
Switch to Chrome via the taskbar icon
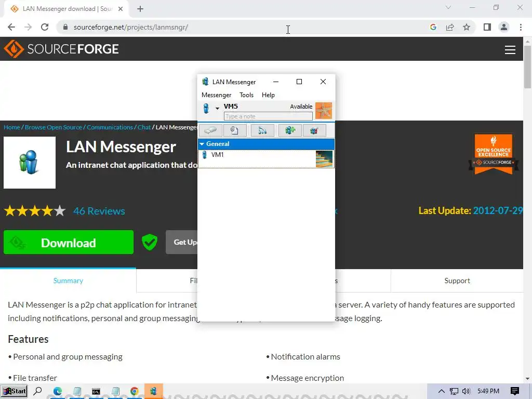tap(135, 391)
